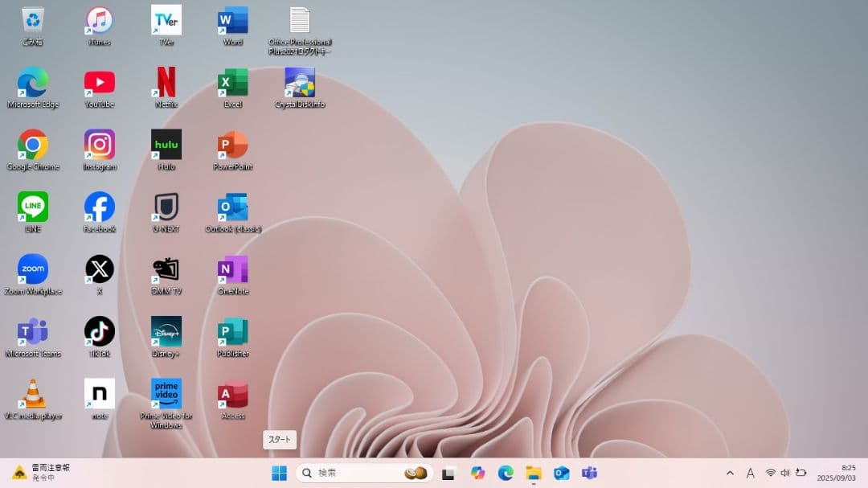Open Outlook from the taskbar

561,473
